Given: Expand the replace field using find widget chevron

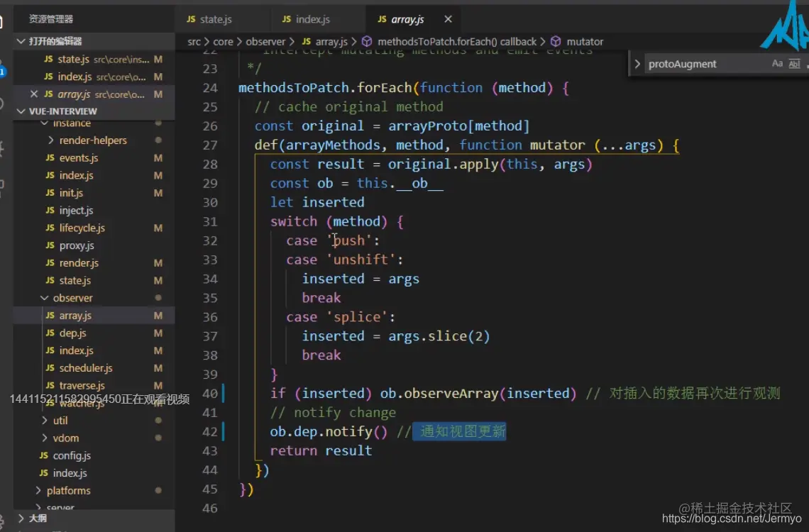Looking at the screenshot, I should [x=637, y=64].
